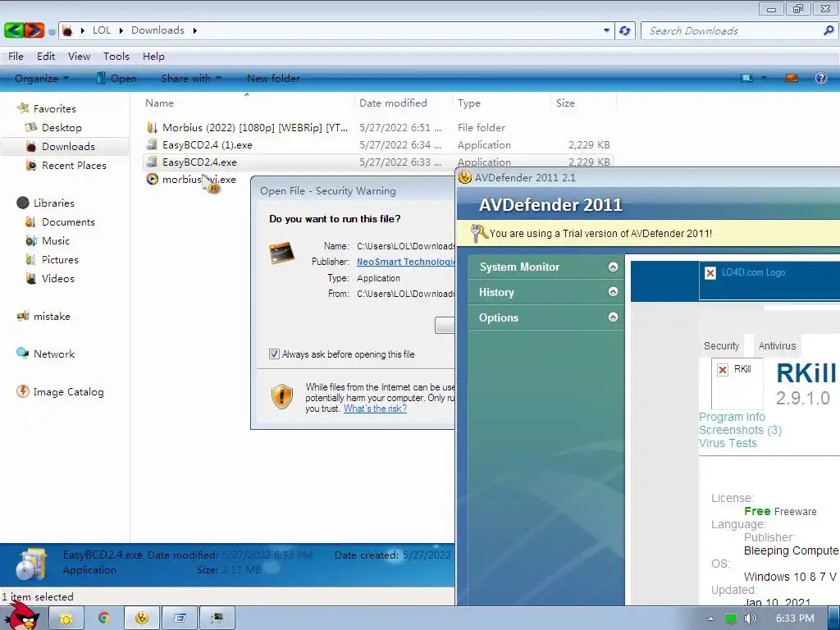Click the taskbar clock showing 6:33 PM

795,619
